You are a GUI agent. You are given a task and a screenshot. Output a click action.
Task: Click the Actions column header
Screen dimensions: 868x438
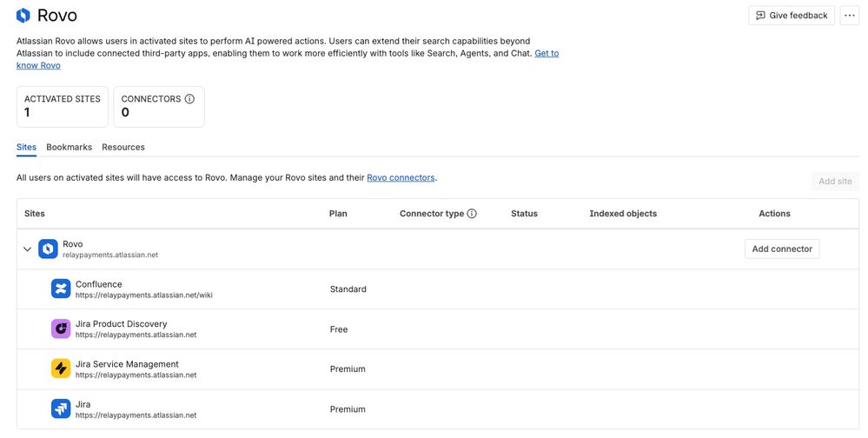774,213
